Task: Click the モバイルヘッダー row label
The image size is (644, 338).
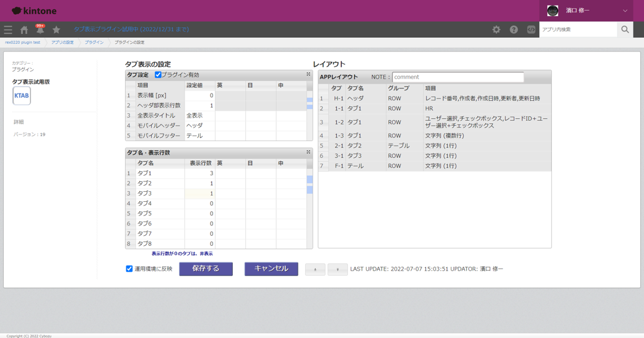Action: pos(159,126)
